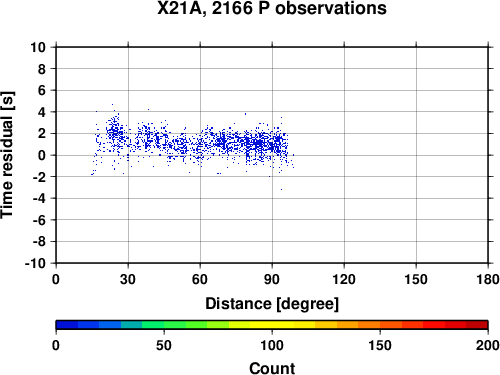Click the y-axis tick label 4
The width and height of the screenshot is (500, 375).
click(x=42, y=112)
